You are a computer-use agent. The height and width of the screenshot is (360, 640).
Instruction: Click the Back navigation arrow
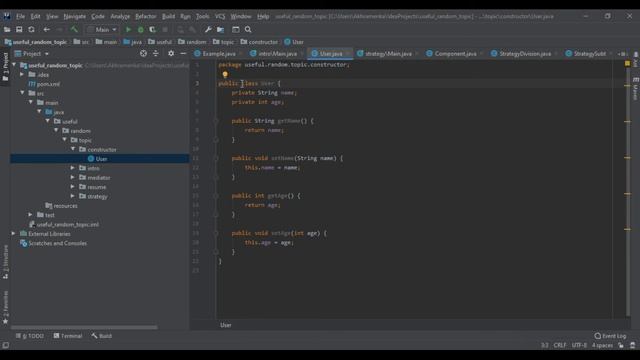pyautogui.click(x=47, y=30)
